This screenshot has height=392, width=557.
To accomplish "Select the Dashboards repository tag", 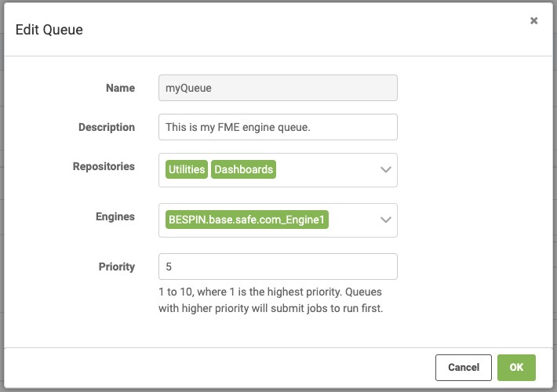I will 243,169.
